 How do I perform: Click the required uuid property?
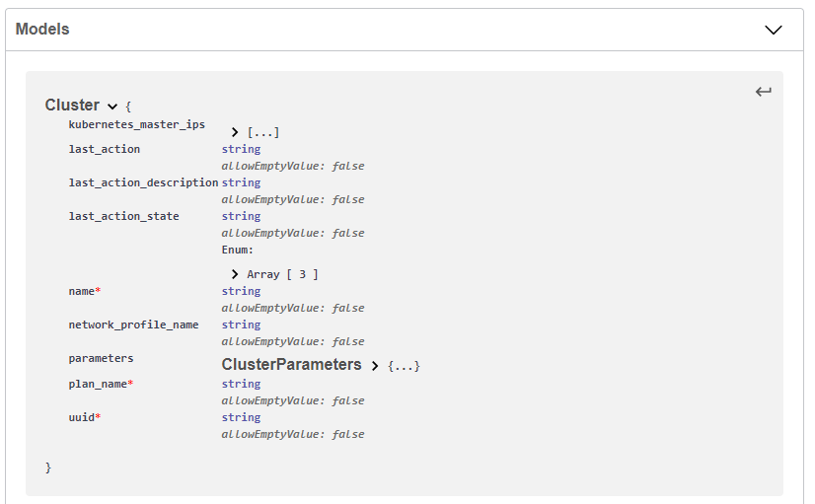84,417
